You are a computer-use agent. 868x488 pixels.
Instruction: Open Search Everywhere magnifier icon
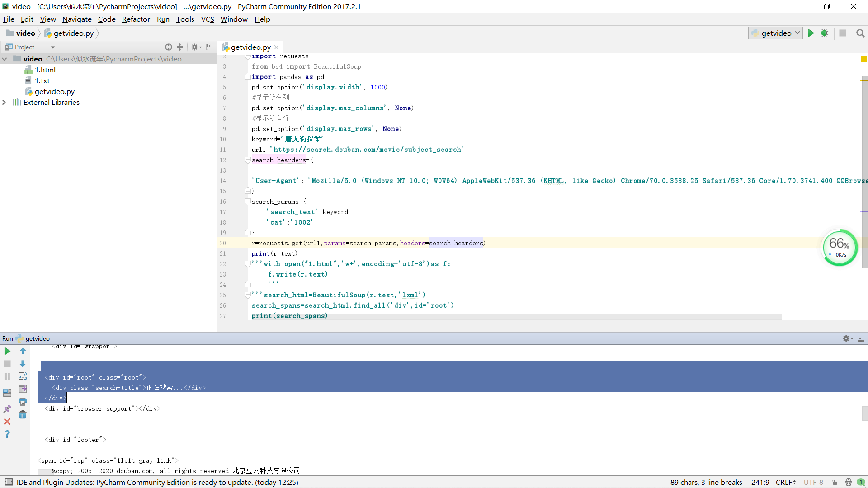[860, 33]
